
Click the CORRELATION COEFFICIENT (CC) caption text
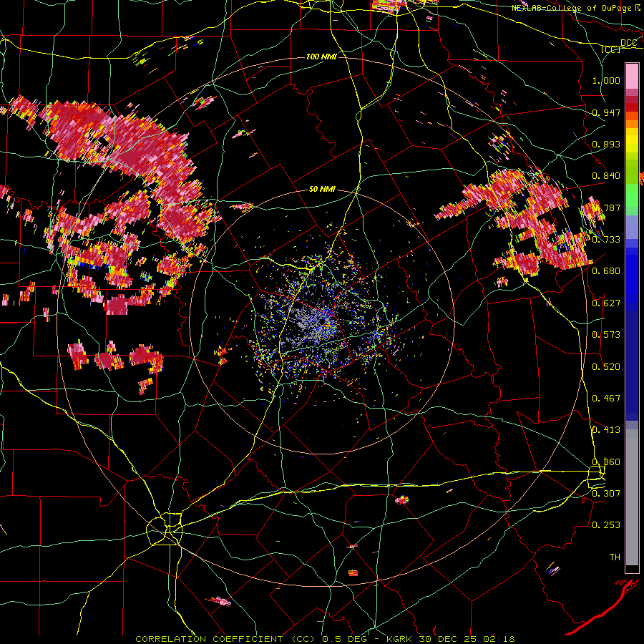coord(226,639)
